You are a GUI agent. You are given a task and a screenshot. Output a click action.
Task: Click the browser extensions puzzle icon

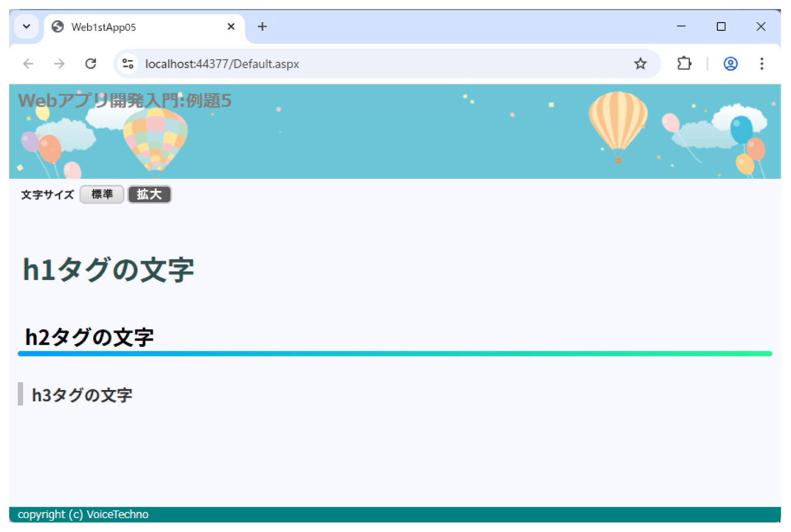pos(684,64)
